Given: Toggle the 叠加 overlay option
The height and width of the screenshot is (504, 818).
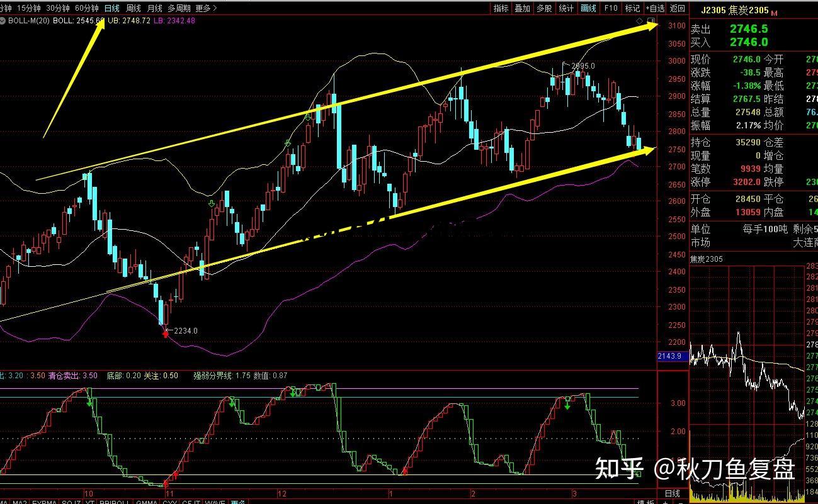Looking at the screenshot, I should [522, 8].
